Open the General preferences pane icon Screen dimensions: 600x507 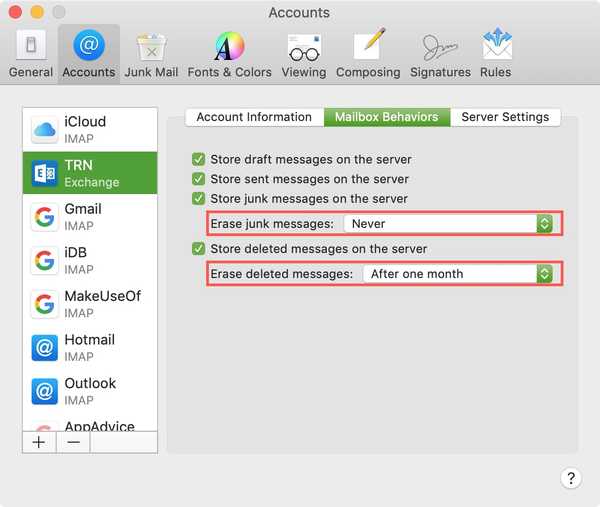(x=31, y=44)
